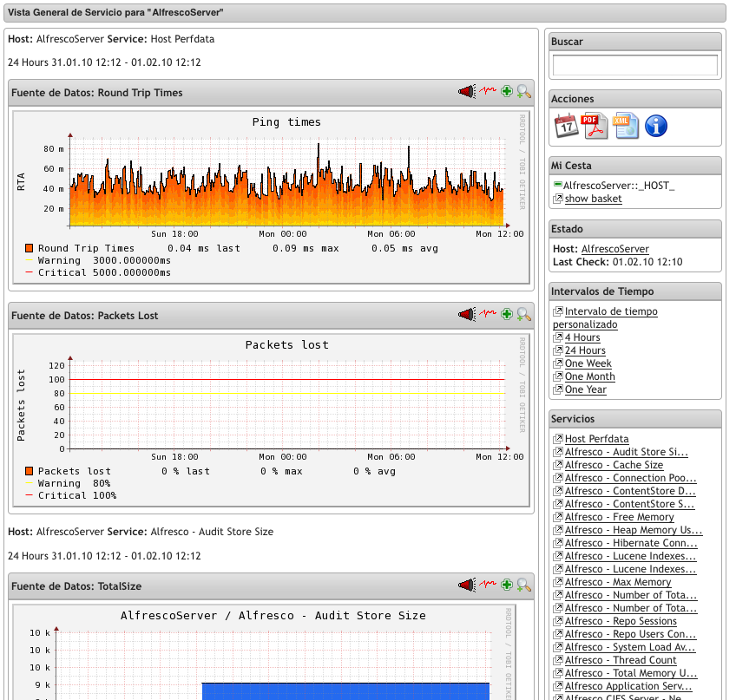The image size is (736, 700).
Task: Open Alfresco Application Serv... service
Action: [x=628, y=686]
